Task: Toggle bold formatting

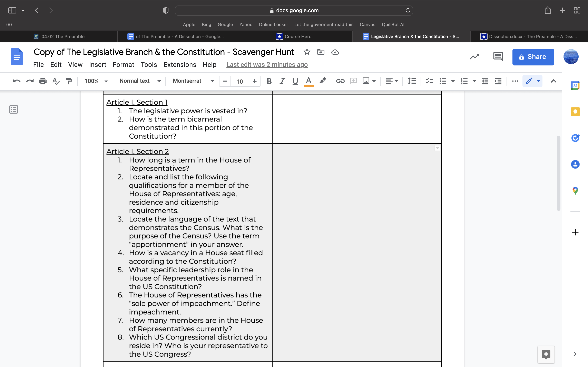Action: [x=269, y=81]
